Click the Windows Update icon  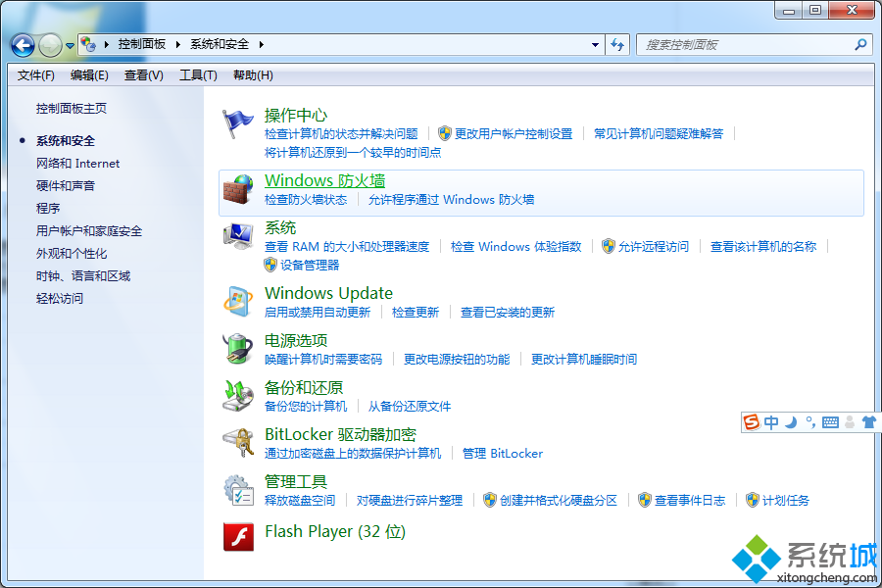(238, 300)
